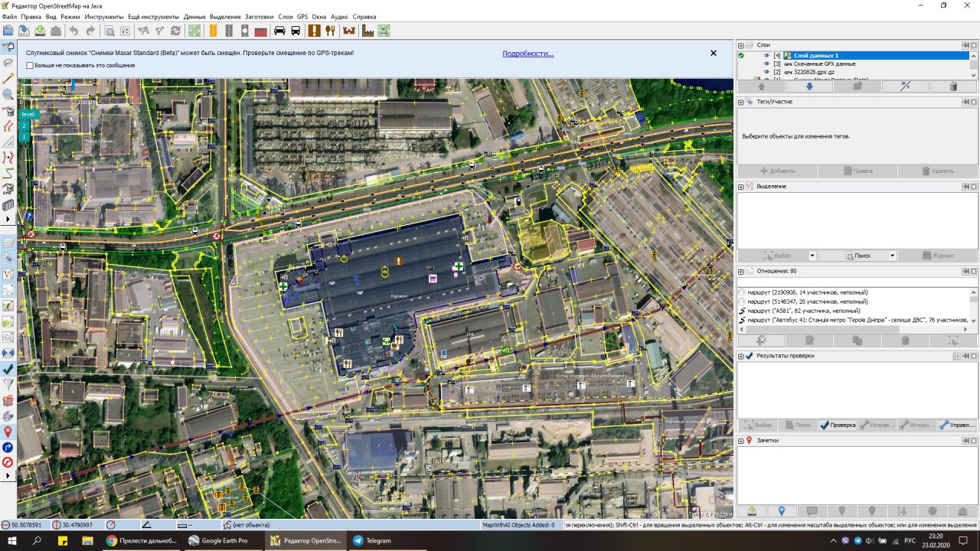
Task: Click the Validator checkmark icon in sidebar
Action: click(x=8, y=369)
